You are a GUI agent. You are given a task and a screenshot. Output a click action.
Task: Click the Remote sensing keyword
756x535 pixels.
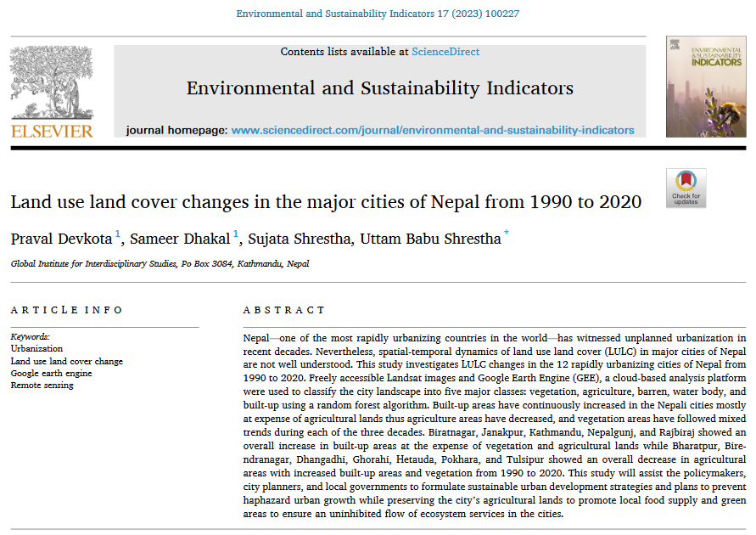click(x=42, y=386)
